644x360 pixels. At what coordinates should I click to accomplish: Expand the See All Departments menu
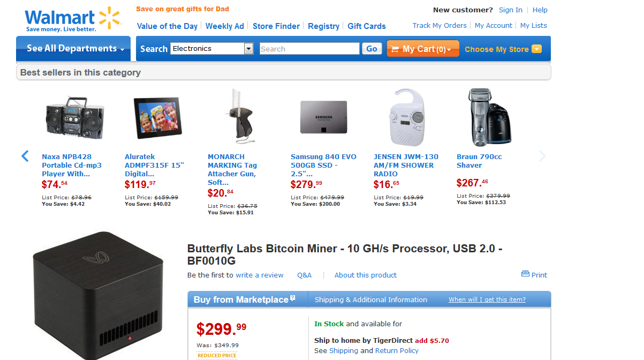(x=75, y=49)
